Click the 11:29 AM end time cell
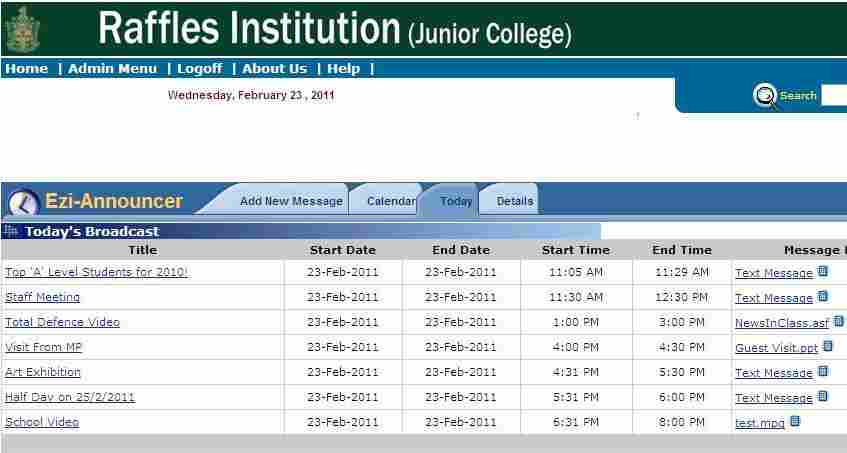 [x=682, y=272]
